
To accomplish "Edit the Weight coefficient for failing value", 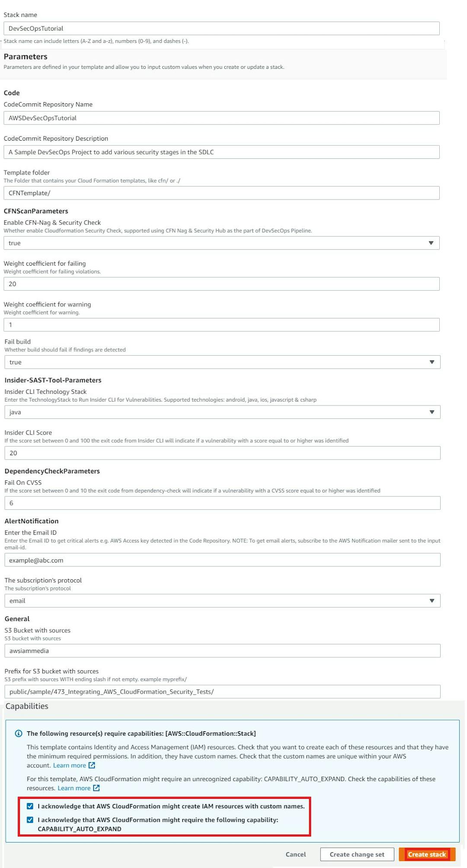I will coord(221,284).
